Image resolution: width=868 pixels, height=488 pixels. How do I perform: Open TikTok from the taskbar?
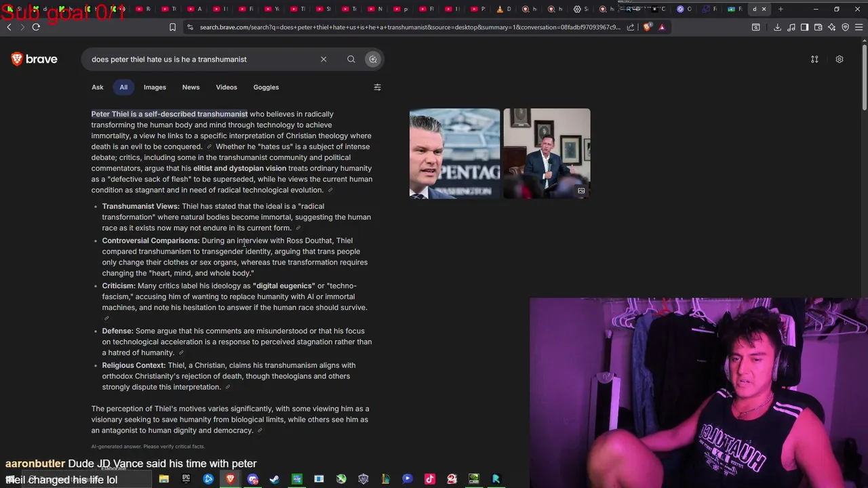coord(430,479)
